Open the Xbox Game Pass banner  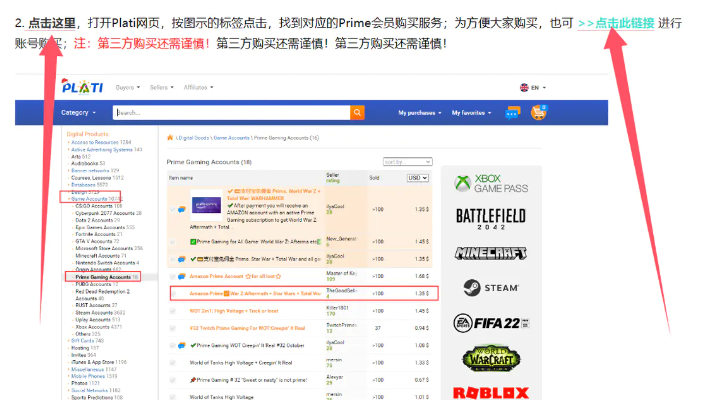click(x=491, y=183)
